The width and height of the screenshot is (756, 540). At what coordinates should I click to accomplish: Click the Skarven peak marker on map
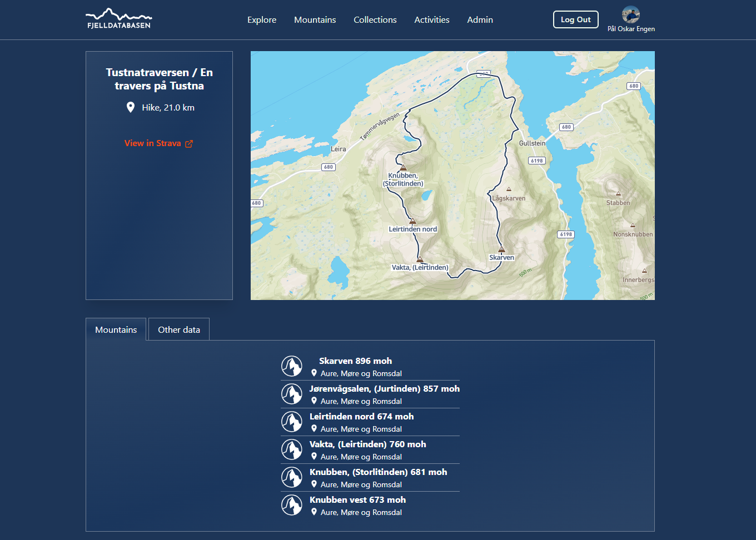click(x=501, y=249)
